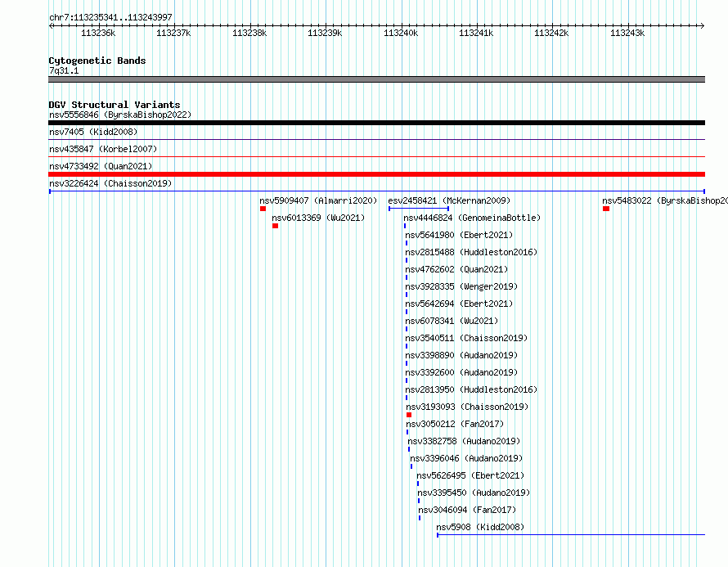Click the Cytogenetic Bands track title
This screenshot has width=728, height=567.
coord(97,61)
